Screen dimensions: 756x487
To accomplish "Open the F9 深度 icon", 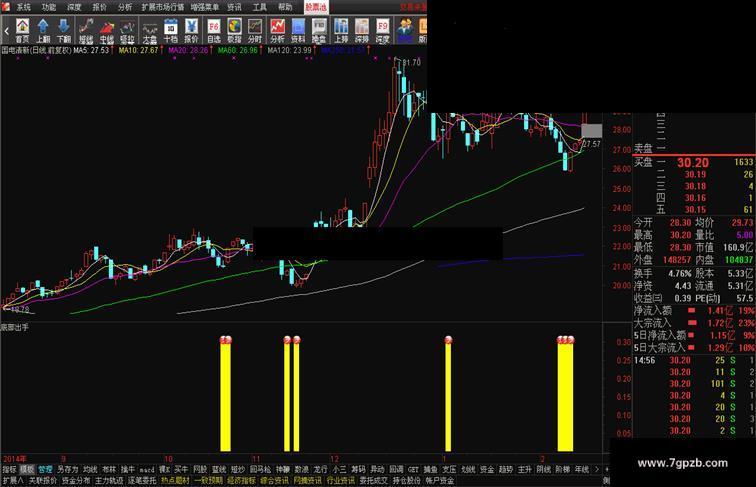I will point(382,30).
